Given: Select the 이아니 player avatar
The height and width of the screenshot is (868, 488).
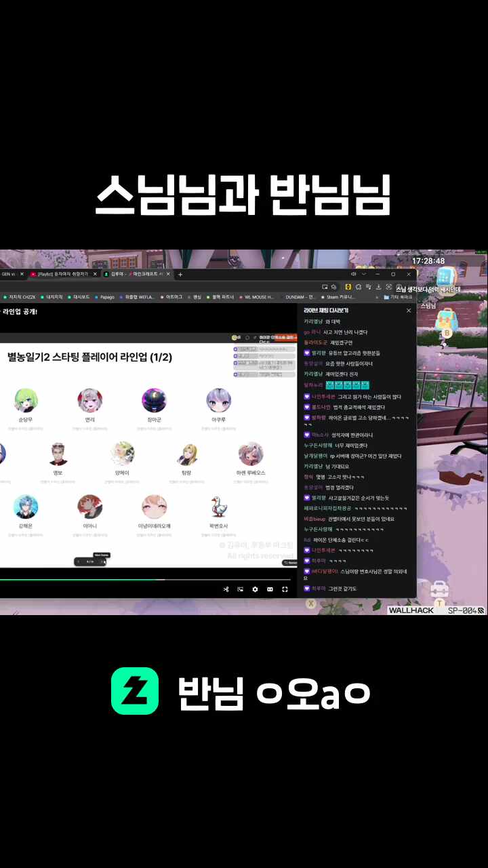Looking at the screenshot, I should coord(90,507).
